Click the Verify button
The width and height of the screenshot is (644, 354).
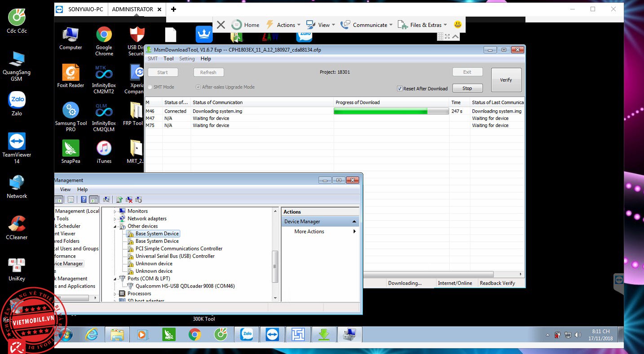click(x=506, y=80)
